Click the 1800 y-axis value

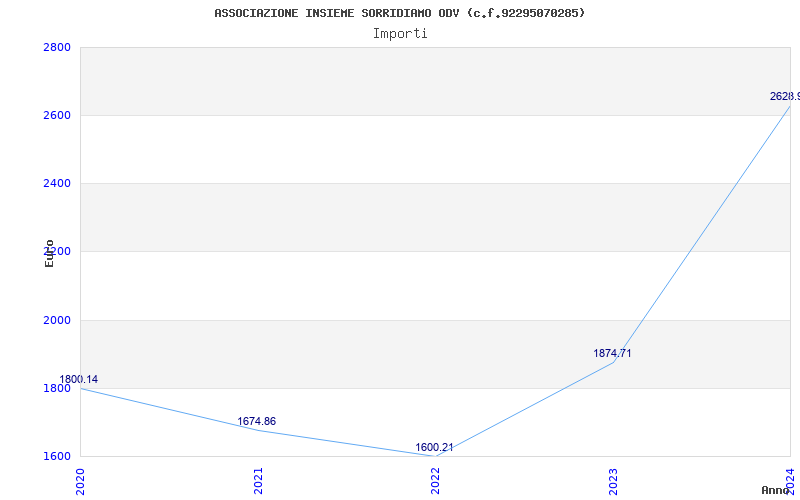coord(57,388)
